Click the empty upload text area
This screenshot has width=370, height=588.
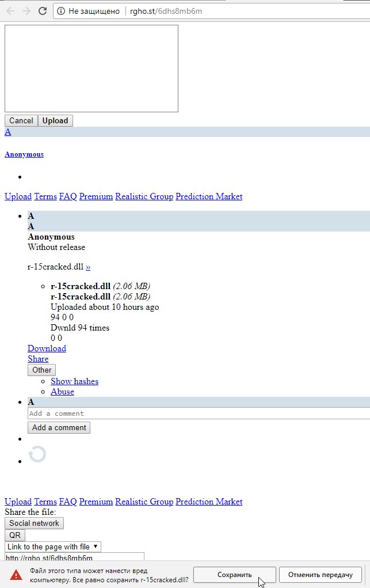[x=91, y=69]
